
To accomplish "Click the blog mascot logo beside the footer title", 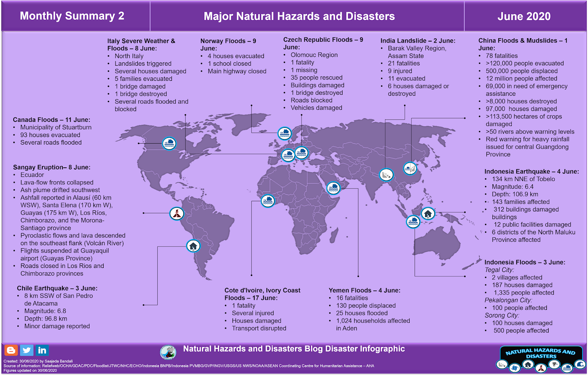I will pyautogui.click(x=168, y=352).
